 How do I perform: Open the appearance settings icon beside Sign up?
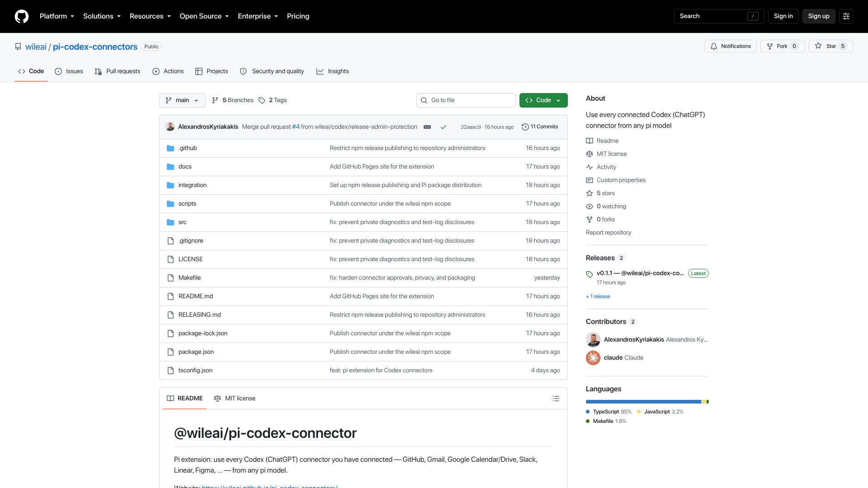(x=846, y=16)
